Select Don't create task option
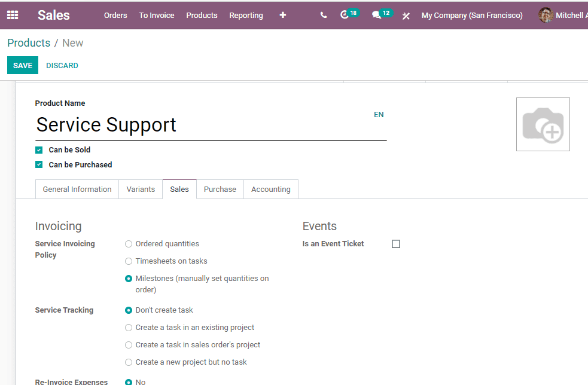Screen dimensions: 588x385 tap(129, 310)
